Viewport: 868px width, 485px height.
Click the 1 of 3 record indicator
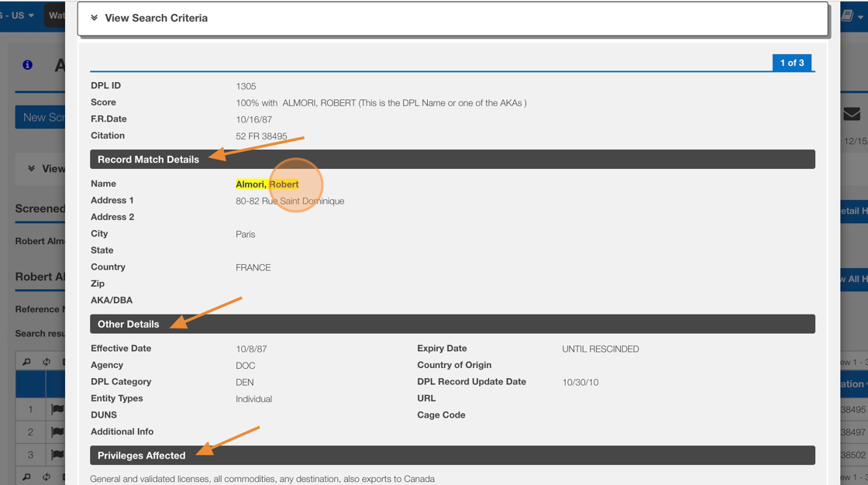pyautogui.click(x=792, y=63)
